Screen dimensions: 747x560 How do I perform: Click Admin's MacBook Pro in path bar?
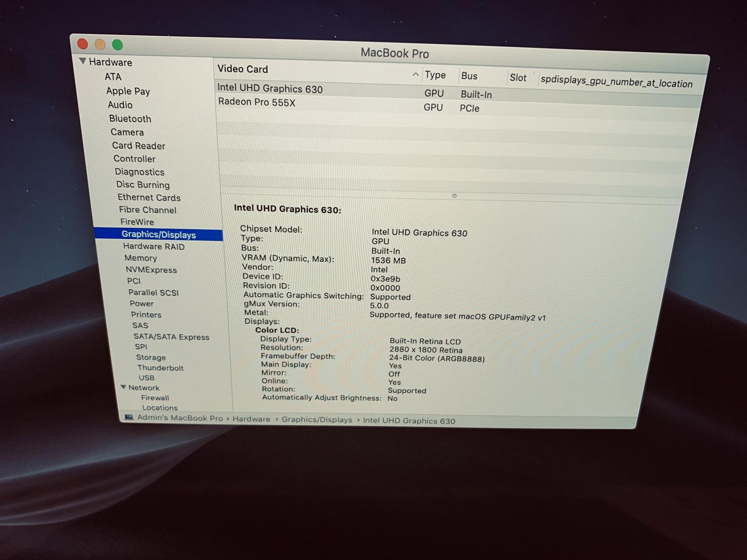click(x=180, y=418)
